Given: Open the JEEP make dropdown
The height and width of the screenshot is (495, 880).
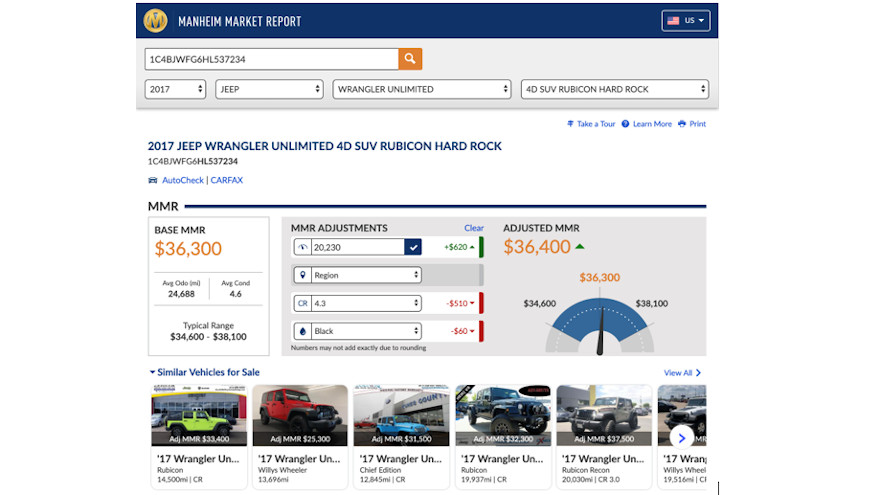Looking at the screenshot, I should [268, 89].
